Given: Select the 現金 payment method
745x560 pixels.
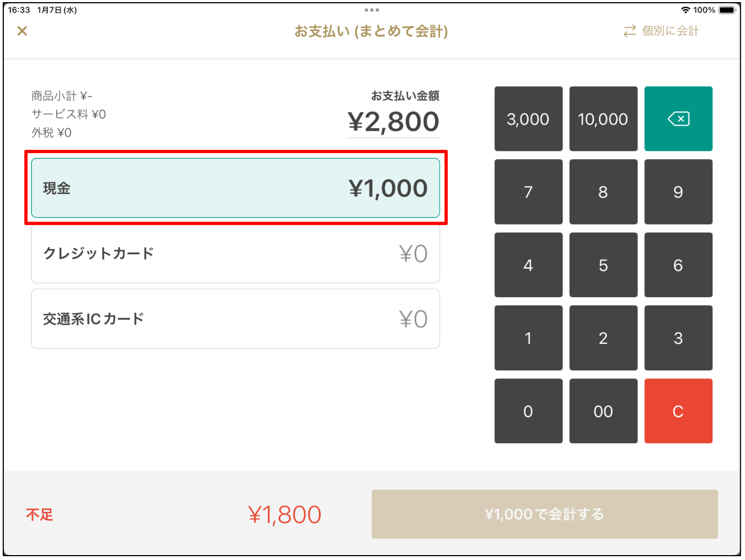Looking at the screenshot, I should pyautogui.click(x=235, y=188).
